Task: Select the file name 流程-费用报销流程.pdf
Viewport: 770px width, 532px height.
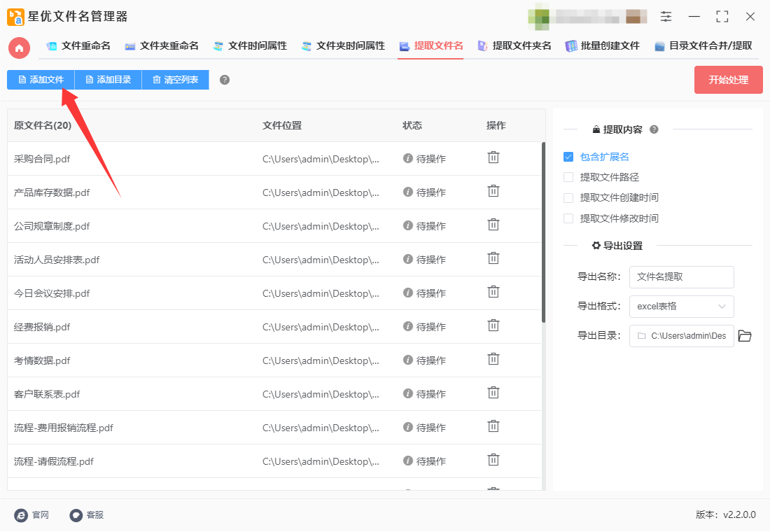Action: tap(64, 428)
